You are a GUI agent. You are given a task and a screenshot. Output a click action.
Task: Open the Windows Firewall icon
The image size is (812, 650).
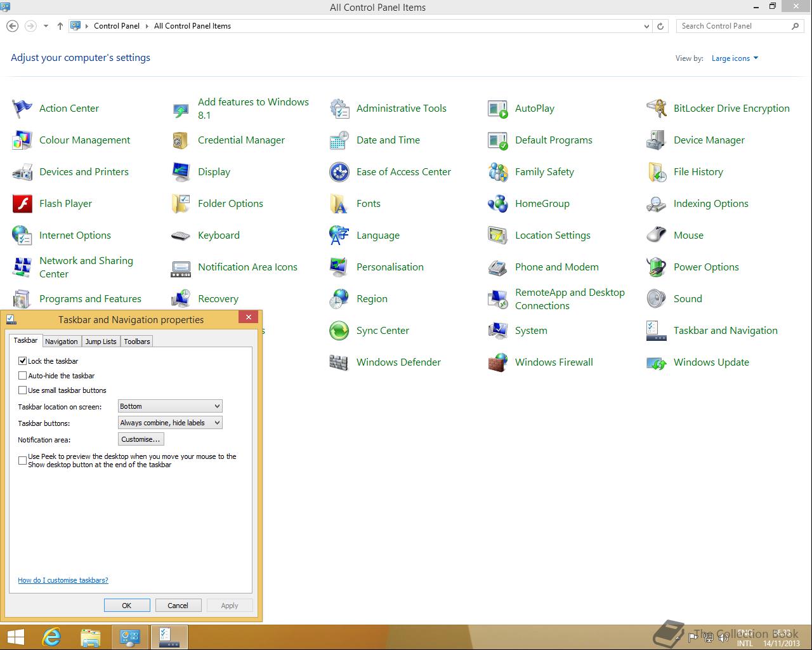pyautogui.click(x=498, y=362)
